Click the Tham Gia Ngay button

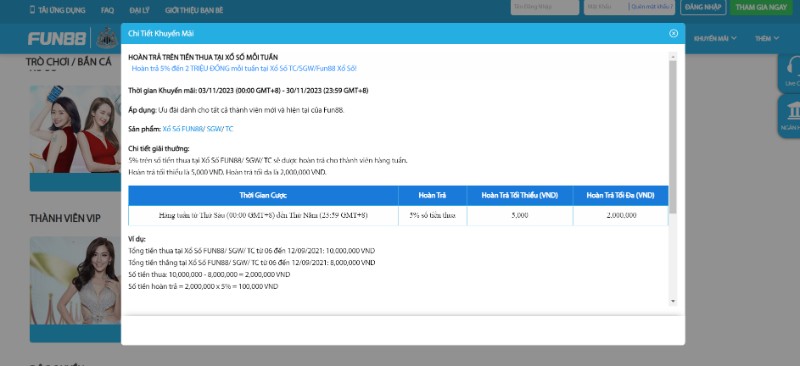(761, 7)
